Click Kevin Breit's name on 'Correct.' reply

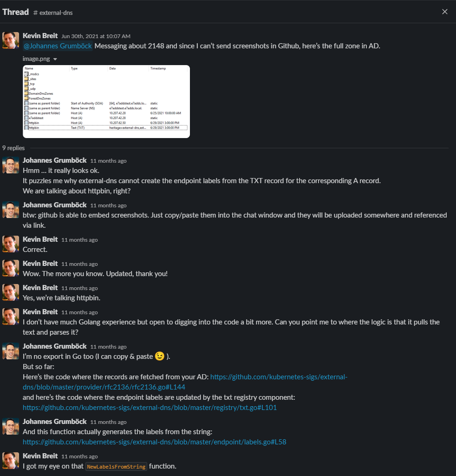coord(40,239)
